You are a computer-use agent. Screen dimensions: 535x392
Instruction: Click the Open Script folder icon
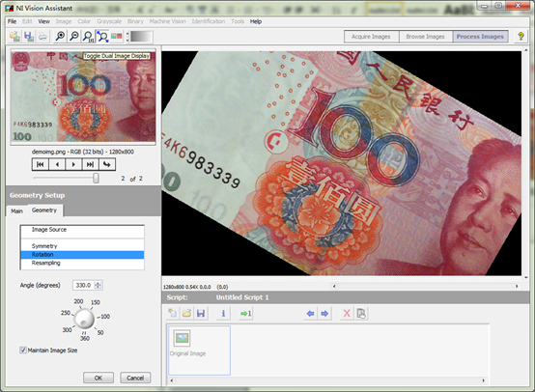click(x=186, y=313)
